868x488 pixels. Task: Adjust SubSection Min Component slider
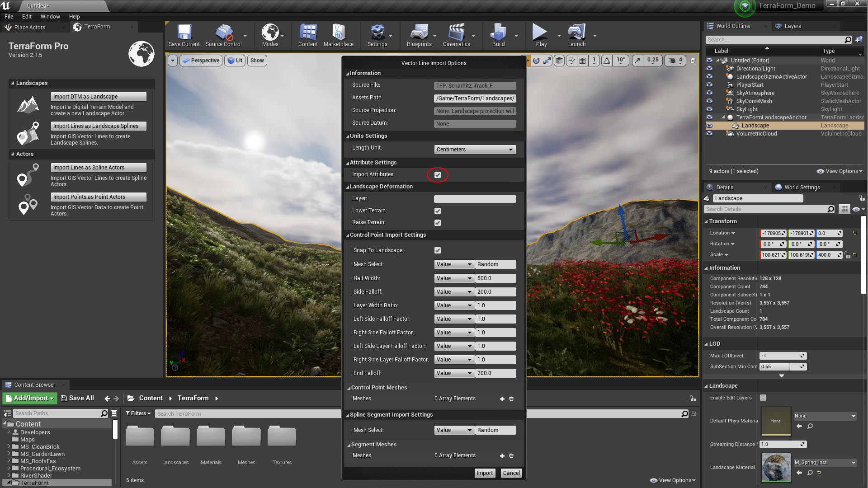click(x=783, y=367)
